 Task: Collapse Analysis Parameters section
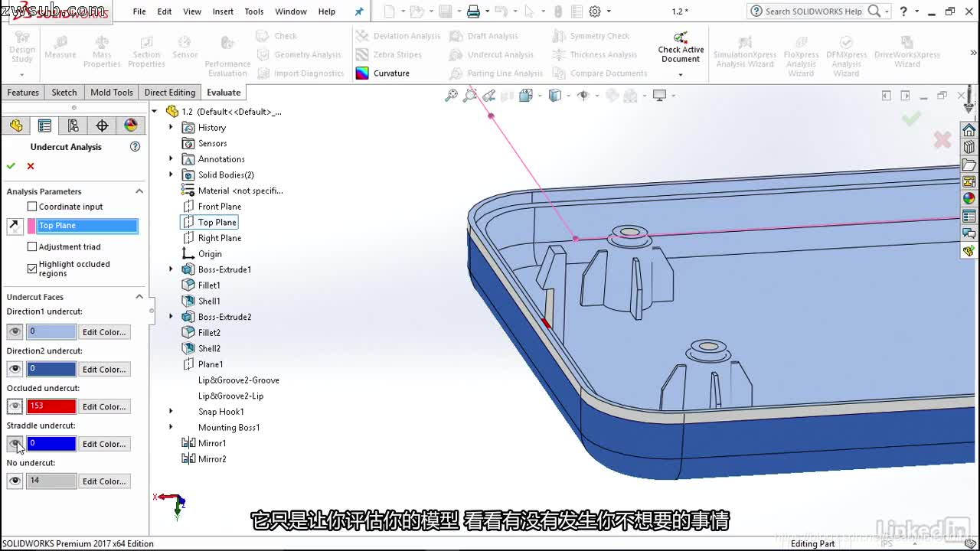coord(139,191)
